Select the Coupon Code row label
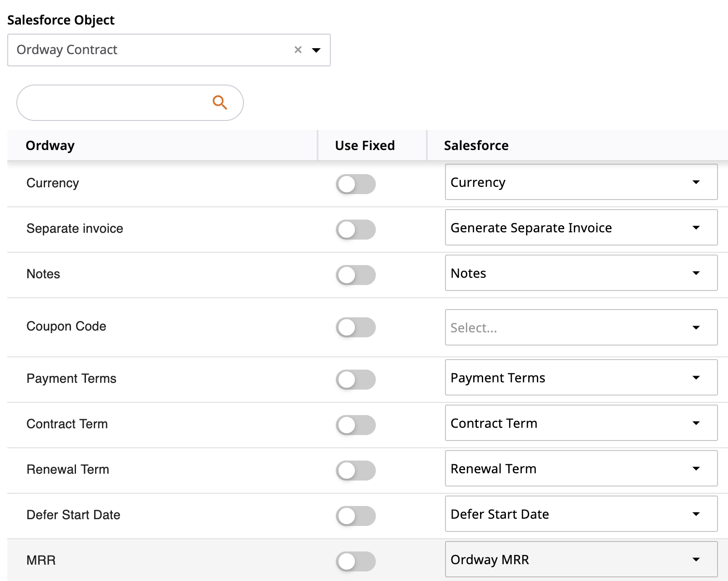This screenshot has width=728, height=581. pyautogui.click(x=66, y=326)
